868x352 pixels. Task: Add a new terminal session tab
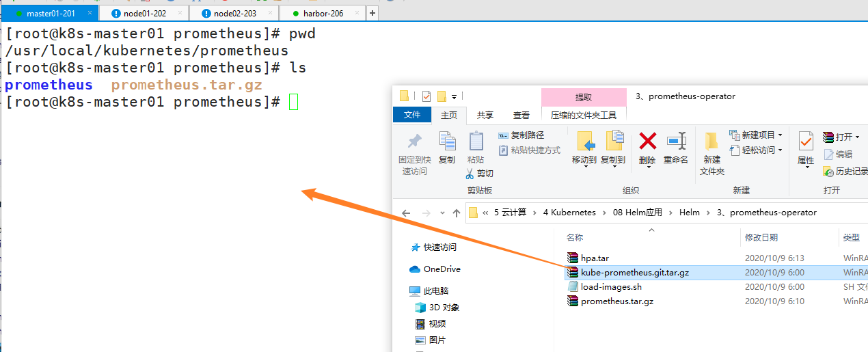[x=372, y=13]
